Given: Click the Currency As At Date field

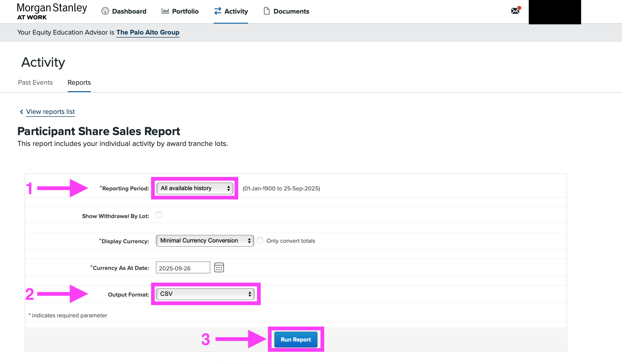Looking at the screenshot, I should [x=183, y=268].
